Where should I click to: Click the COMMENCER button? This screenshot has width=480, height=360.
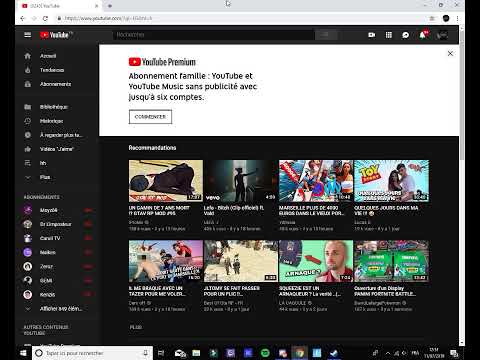150,117
